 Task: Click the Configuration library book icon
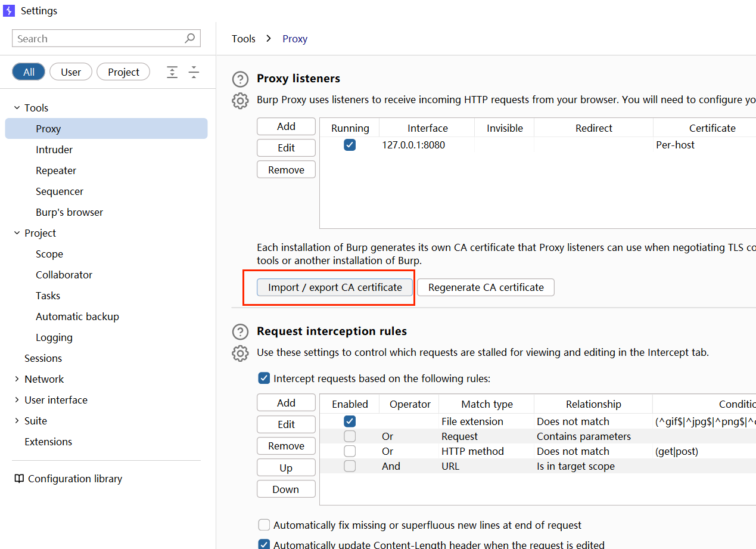pyautogui.click(x=19, y=479)
